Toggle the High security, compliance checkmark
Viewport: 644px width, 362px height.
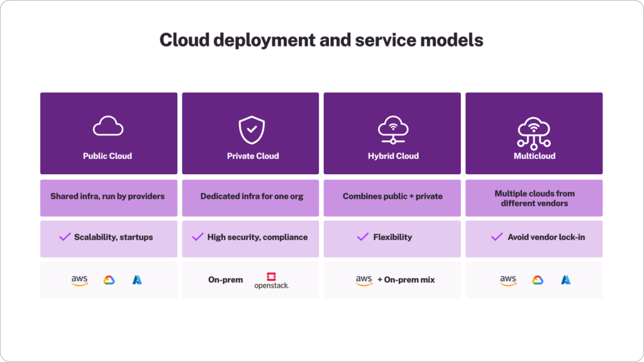198,237
